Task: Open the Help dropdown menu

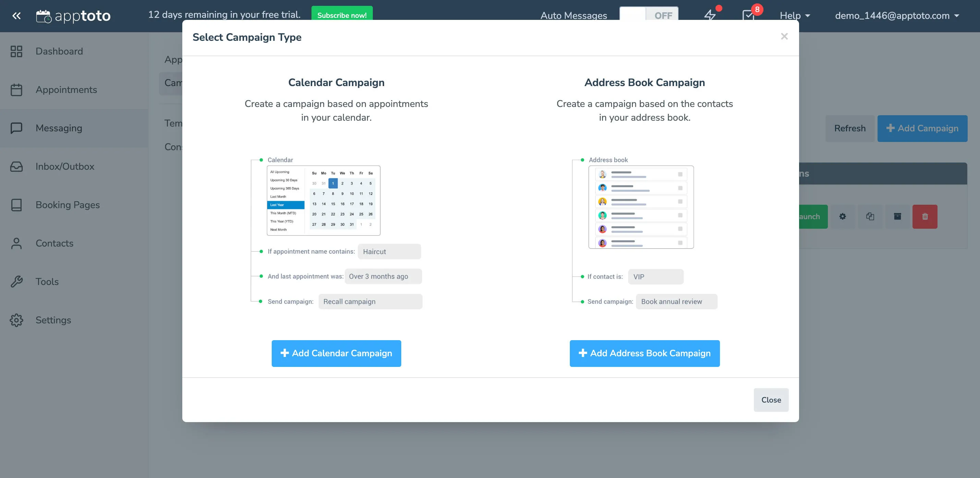Action: click(x=794, y=16)
